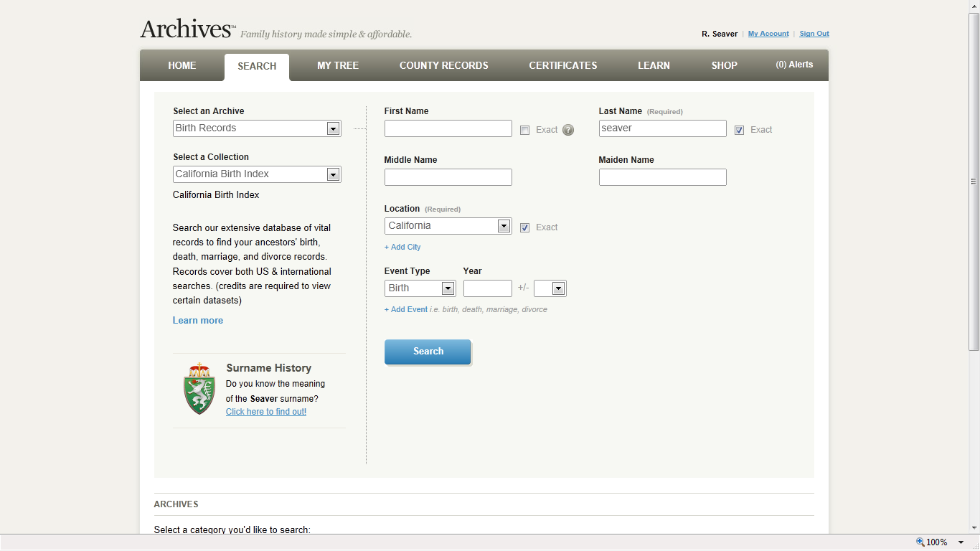
Task: Open the Location dropdown showing California
Action: click(504, 226)
